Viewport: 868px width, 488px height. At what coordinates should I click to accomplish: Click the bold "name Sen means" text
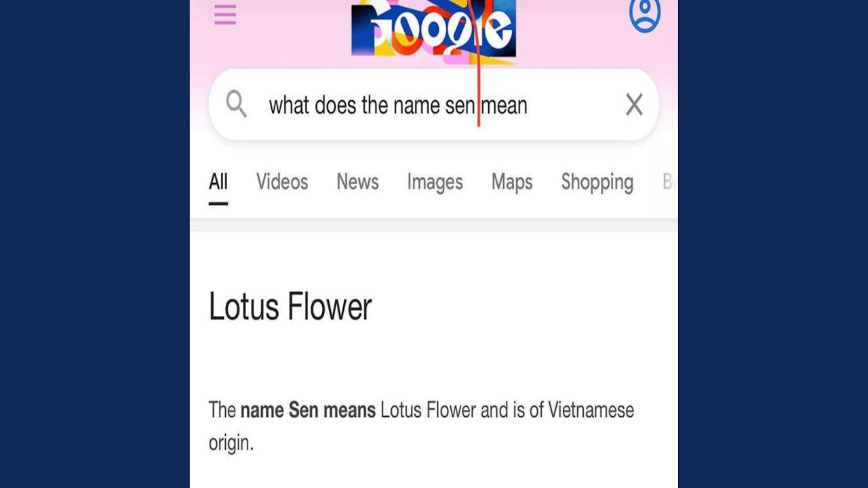click(x=308, y=410)
